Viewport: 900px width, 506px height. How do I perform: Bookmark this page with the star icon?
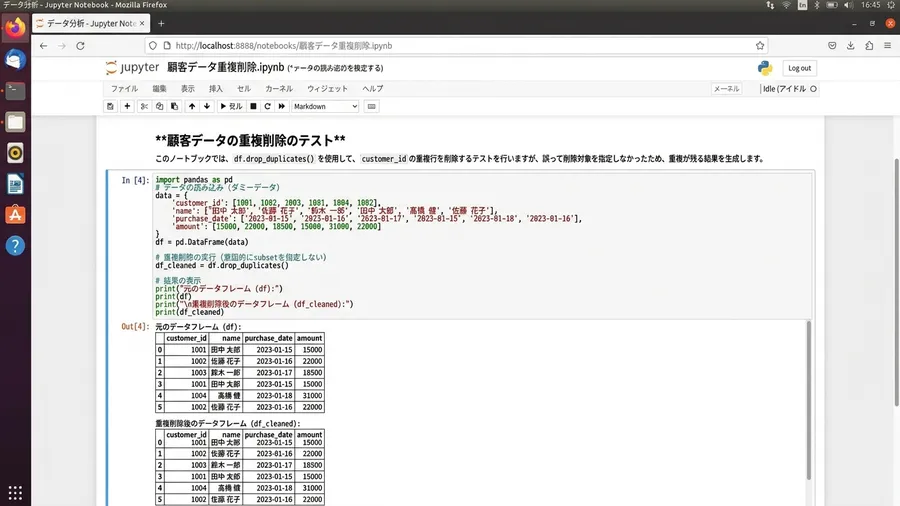pyautogui.click(x=760, y=45)
